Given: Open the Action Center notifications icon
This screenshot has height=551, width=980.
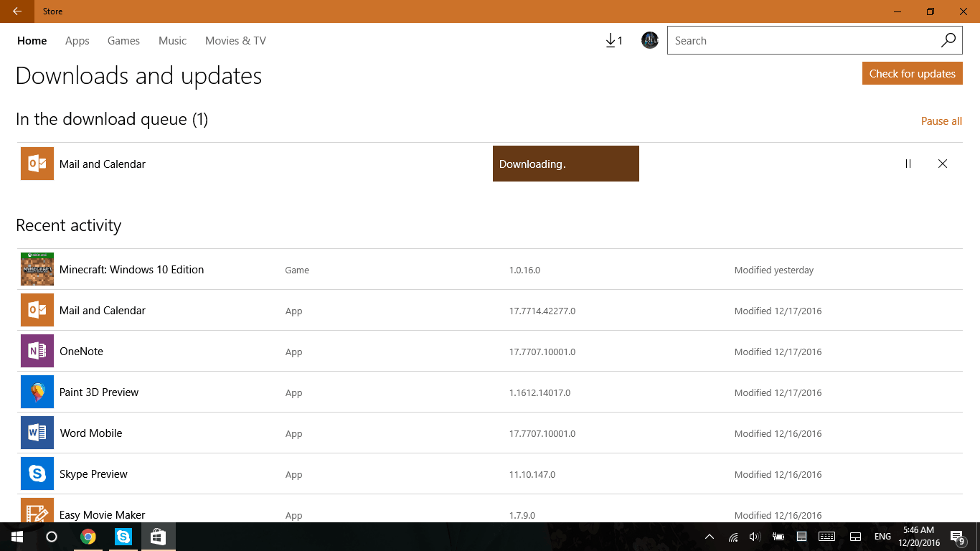Looking at the screenshot, I should pyautogui.click(x=957, y=537).
